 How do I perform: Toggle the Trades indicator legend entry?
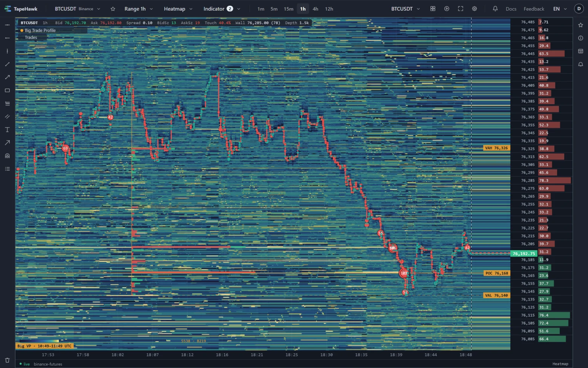coord(31,37)
